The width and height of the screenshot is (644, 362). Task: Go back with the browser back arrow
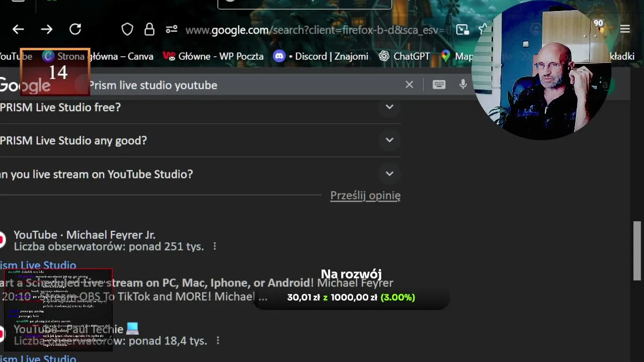[18, 29]
